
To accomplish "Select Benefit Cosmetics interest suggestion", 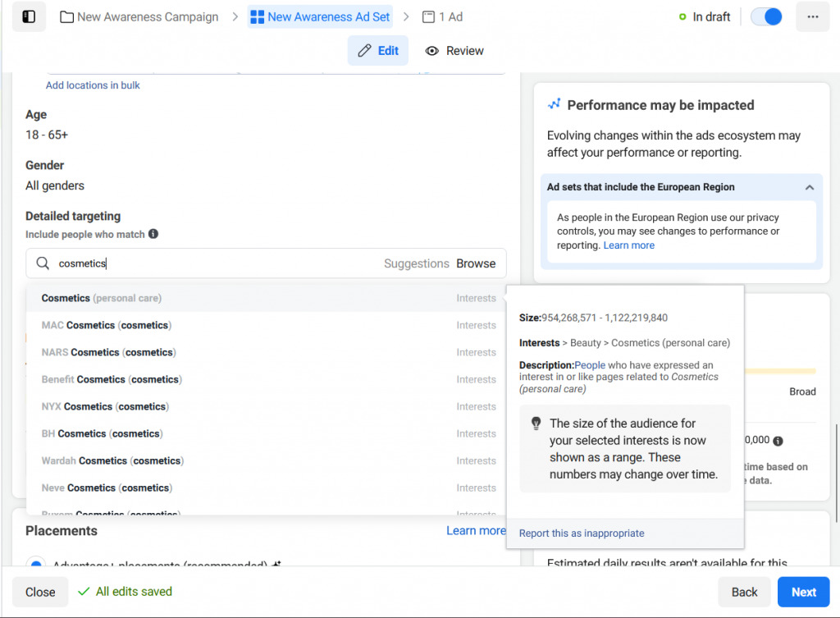I will [266, 379].
